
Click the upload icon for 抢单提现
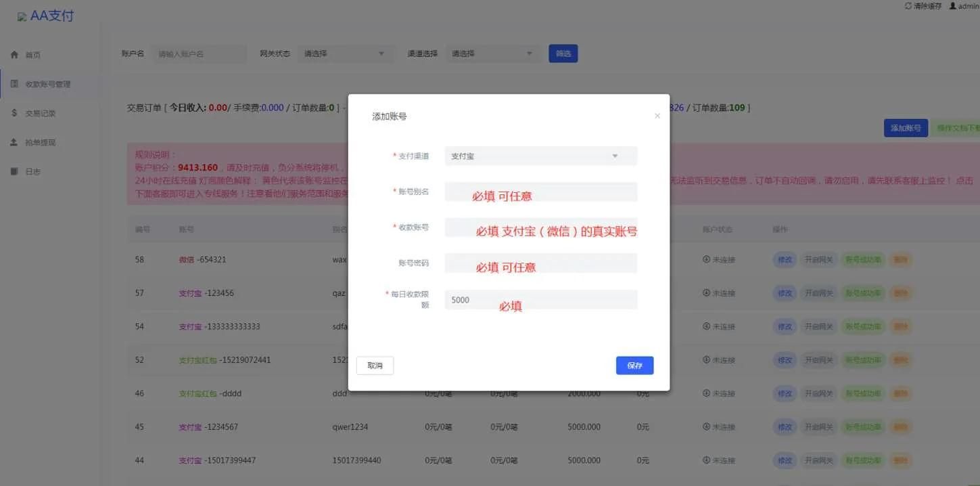[x=14, y=142]
